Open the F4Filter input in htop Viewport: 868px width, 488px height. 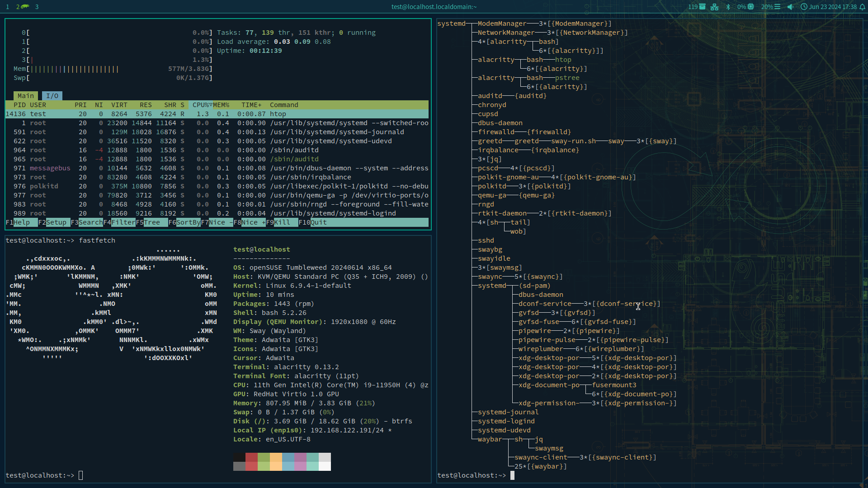click(x=120, y=222)
